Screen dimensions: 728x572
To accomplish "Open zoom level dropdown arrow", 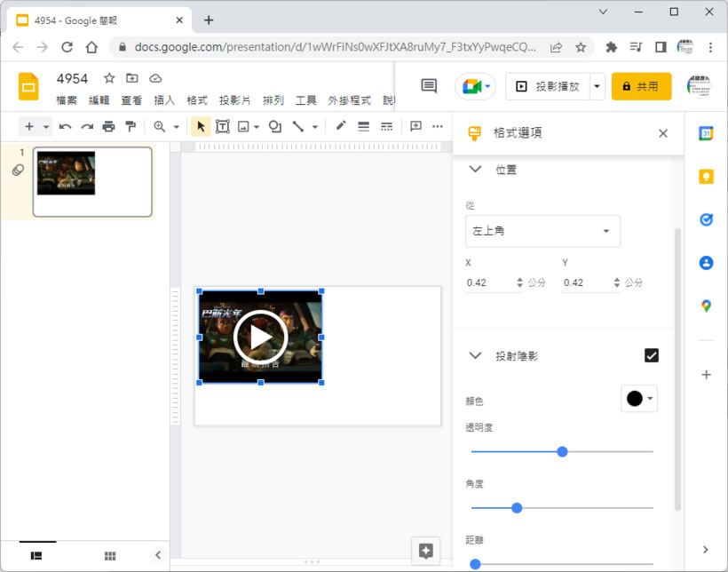I will coord(176,126).
